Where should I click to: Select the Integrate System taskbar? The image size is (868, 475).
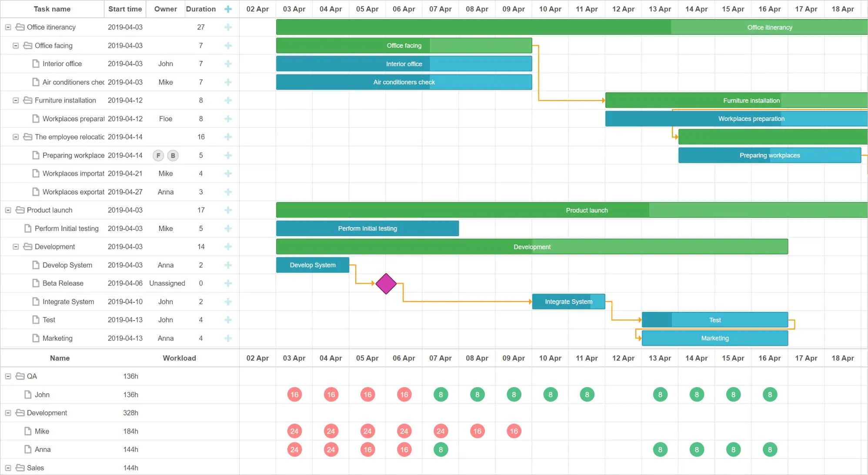[x=568, y=301]
